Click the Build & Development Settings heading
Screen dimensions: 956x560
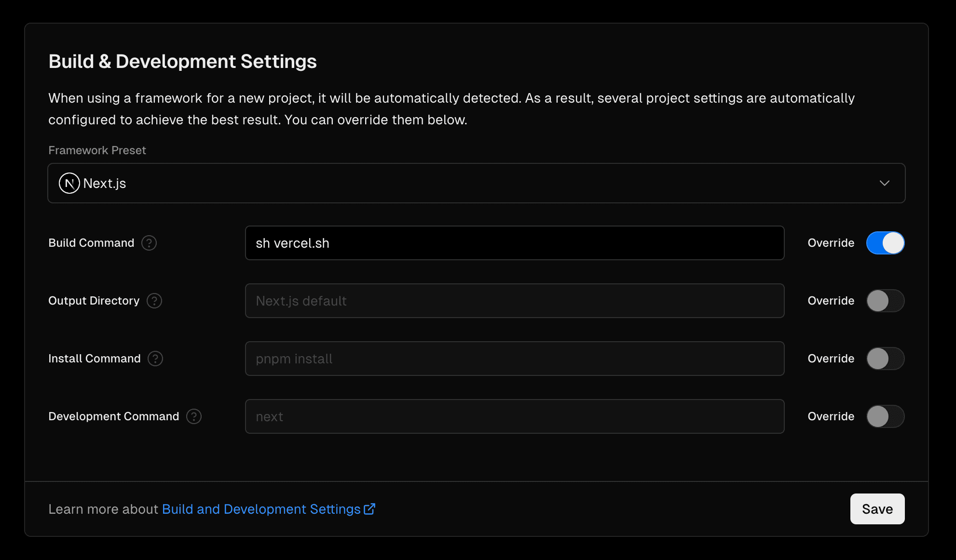coord(182,61)
